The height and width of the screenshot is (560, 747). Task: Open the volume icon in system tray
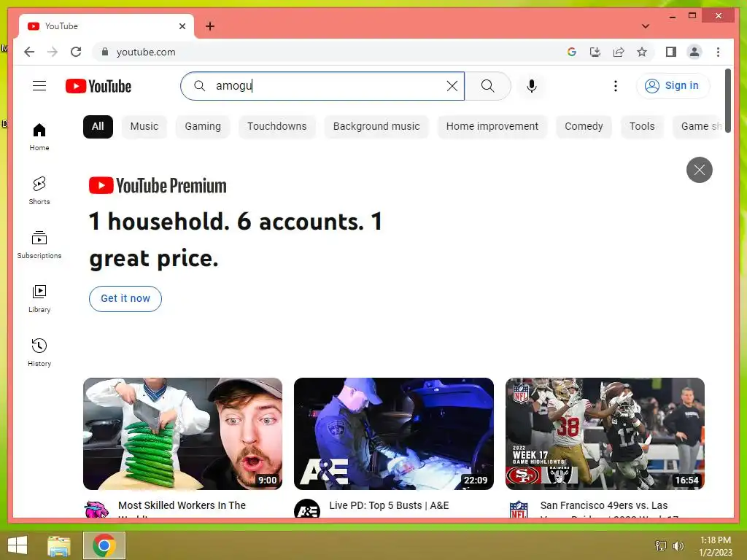(x=678, y=545)
